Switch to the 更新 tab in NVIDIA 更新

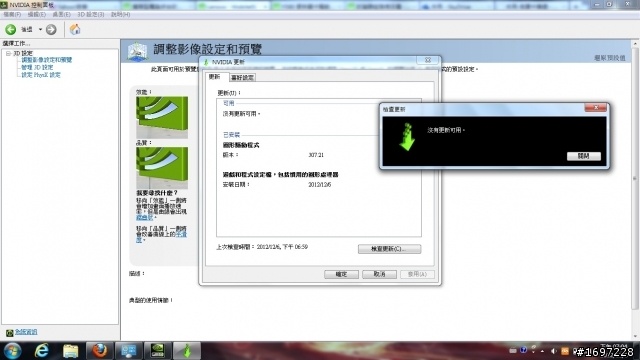(215, 77)
